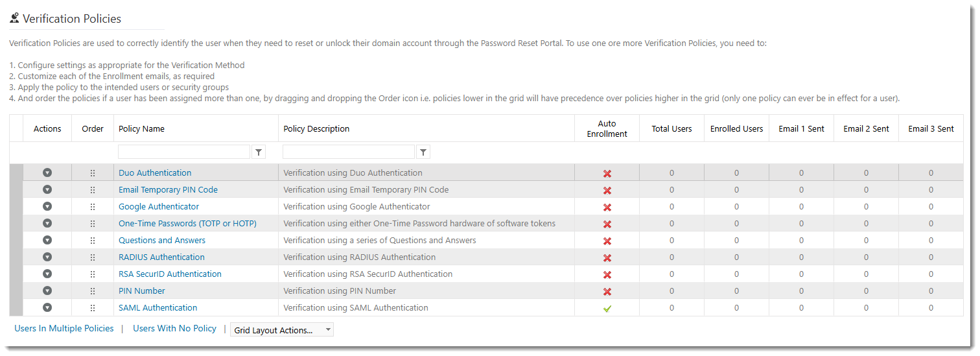980x356 pixels.
Task: Click order drag handle for Duo Authentication
Action: click(93, 173)
